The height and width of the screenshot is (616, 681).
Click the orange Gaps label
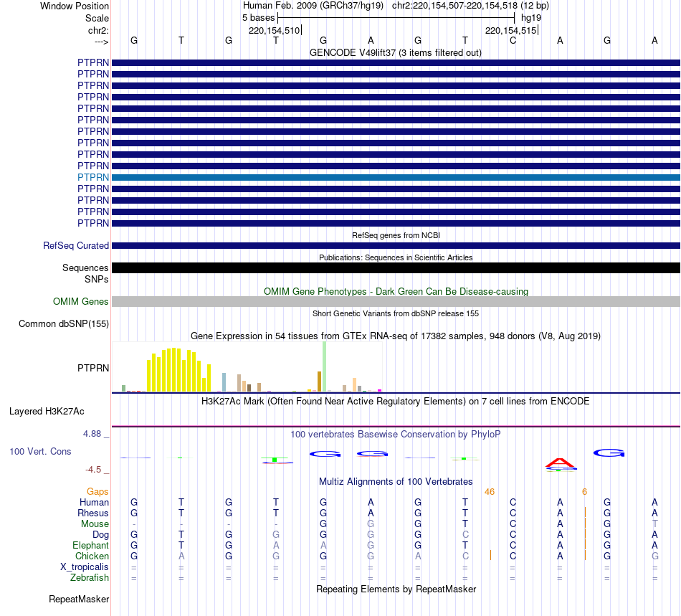pyautogui.click(x=97, y=491)
